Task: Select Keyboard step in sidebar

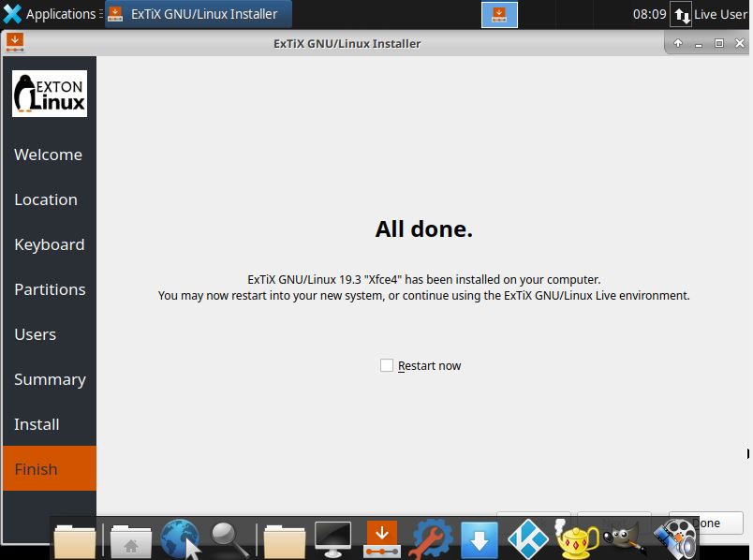Action: point(49,244)
